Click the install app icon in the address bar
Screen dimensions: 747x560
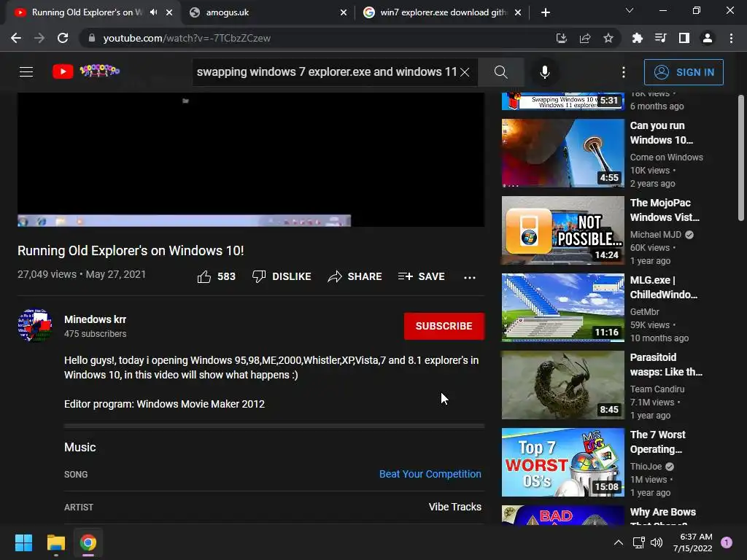[562, 38]
